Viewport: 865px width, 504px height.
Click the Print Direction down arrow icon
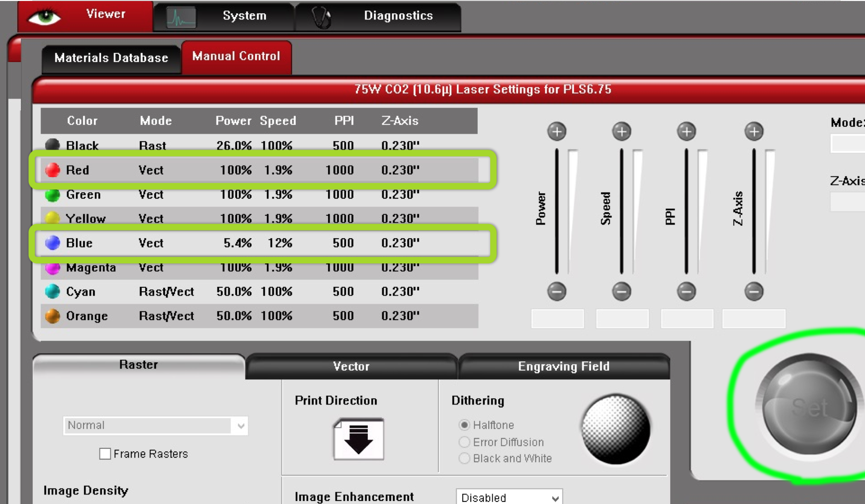[x=358, y=439]
